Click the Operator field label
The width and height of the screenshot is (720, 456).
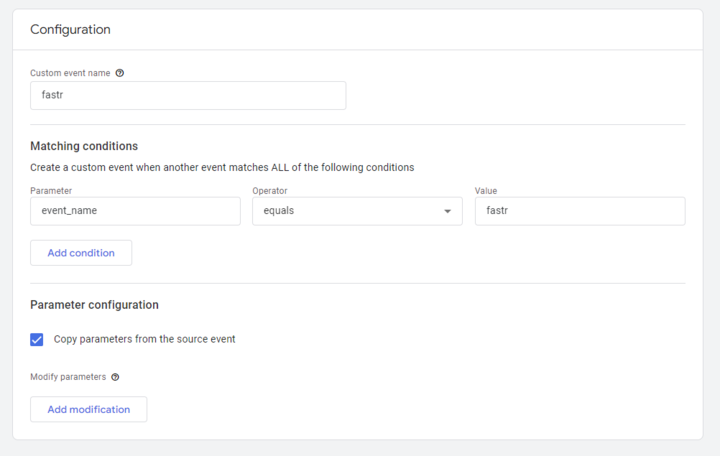click(x=270, y=191)
